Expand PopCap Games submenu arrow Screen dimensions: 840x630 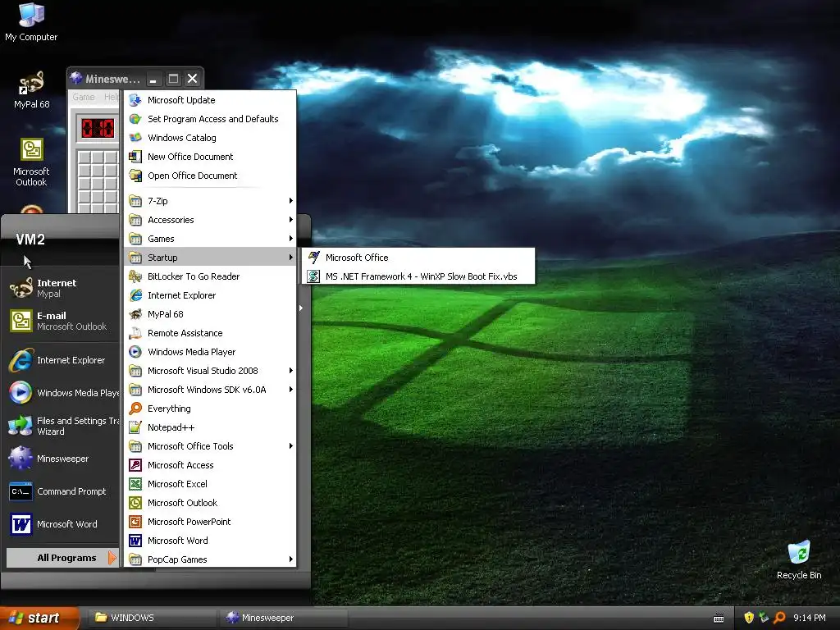291,559
